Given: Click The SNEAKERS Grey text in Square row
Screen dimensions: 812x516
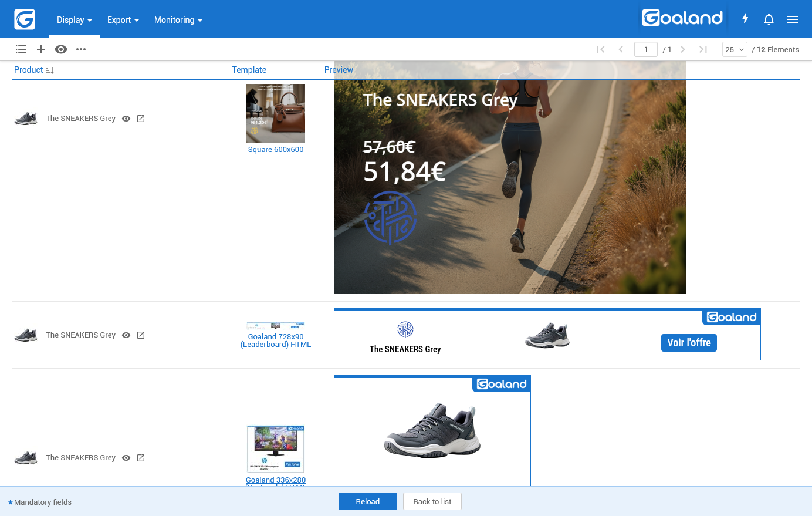Looking at the screenshot, I should click(81, 119).
